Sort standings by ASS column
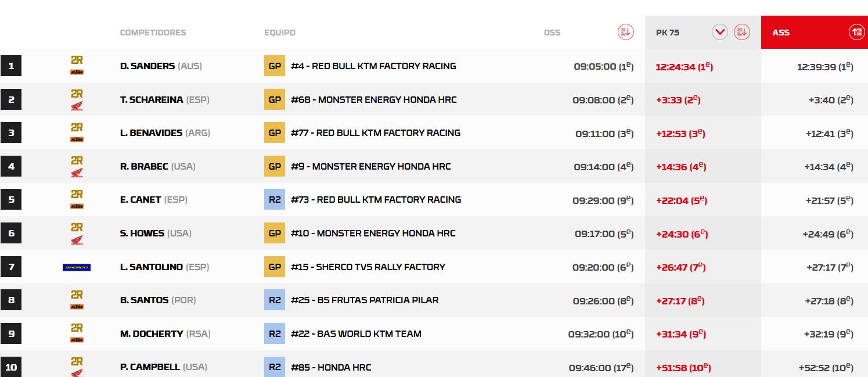The width and height of the screenshot is (868, 377). 856,33
